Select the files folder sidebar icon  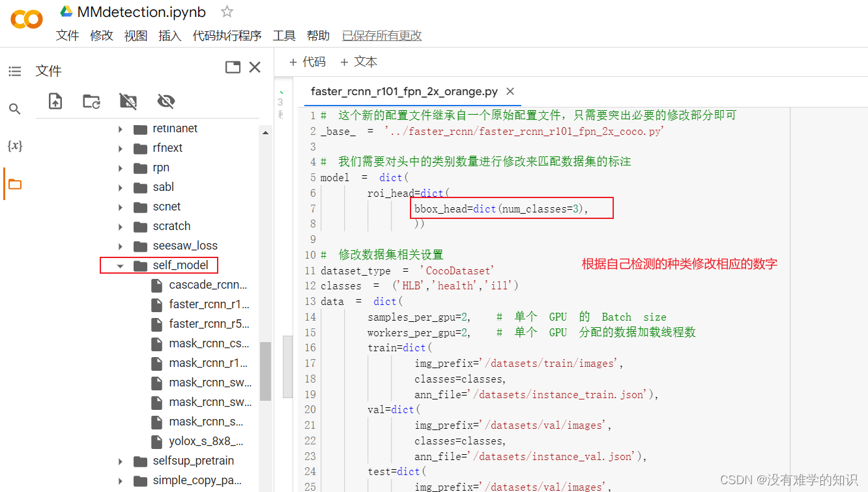coord(14,184)
